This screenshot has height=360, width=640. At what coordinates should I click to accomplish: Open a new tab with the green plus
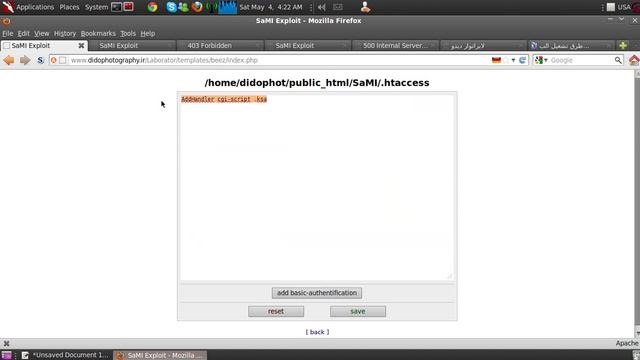[x=623, y=45]
